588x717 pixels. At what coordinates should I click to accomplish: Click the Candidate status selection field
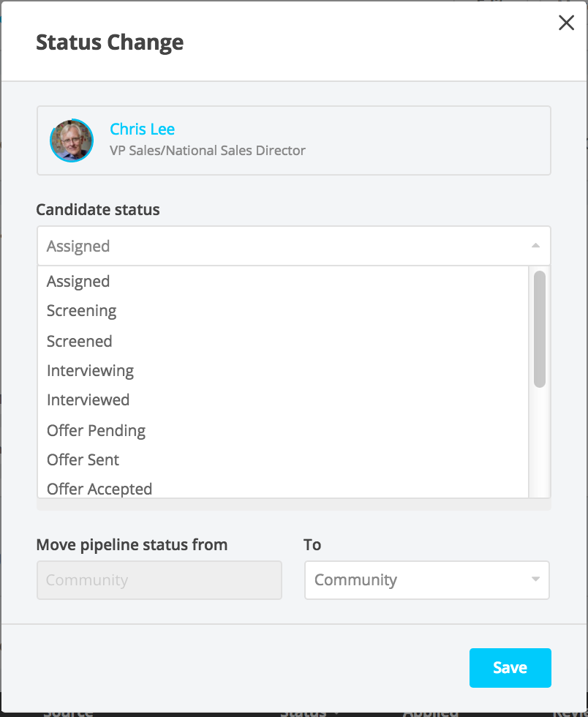[x=285, y=247]
